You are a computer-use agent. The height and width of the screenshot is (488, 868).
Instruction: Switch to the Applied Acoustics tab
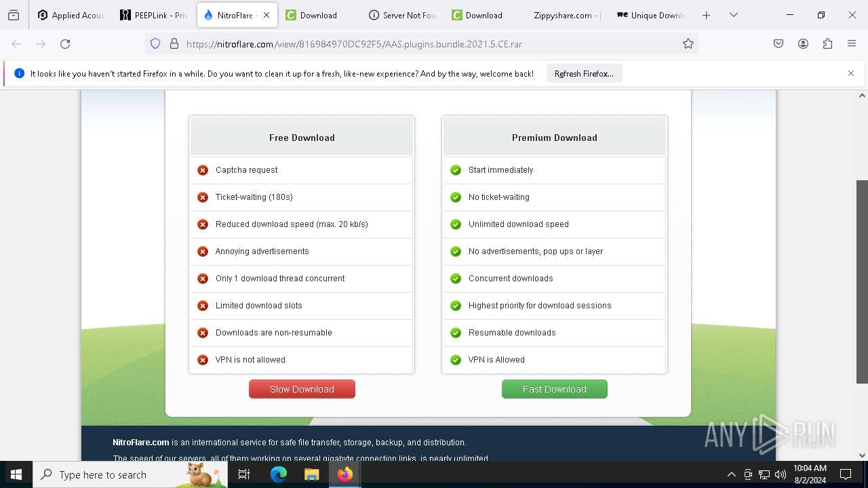pyautogui.click(x=71, y=15)
